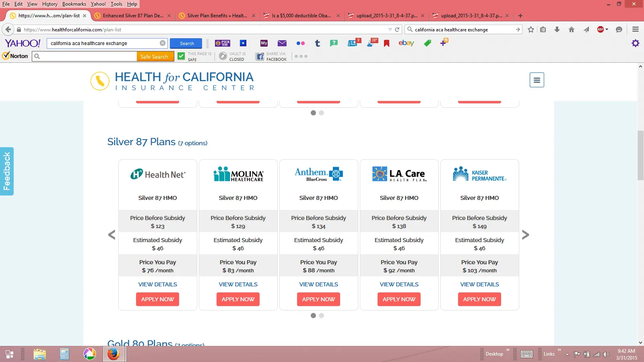Open Yahoo toolbar settings gear
The width and height of the screenshot is (644, 362).
coord(635,43)
